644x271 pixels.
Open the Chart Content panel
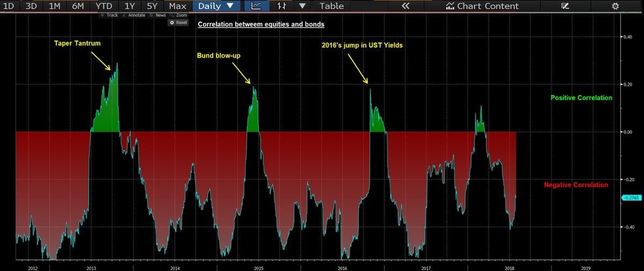click(482, 6)
